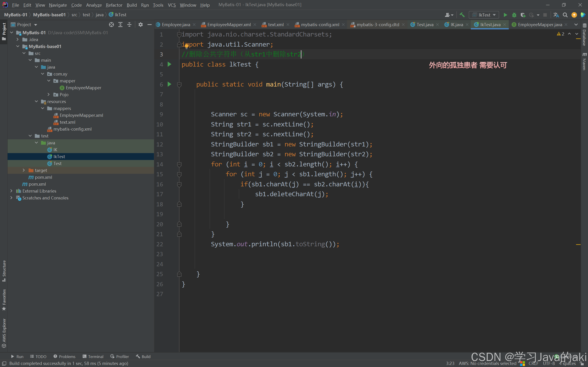This screenshot has height=367, width=588.
Task: Click the translate icon in toolbar
Action: pos(556,15)
